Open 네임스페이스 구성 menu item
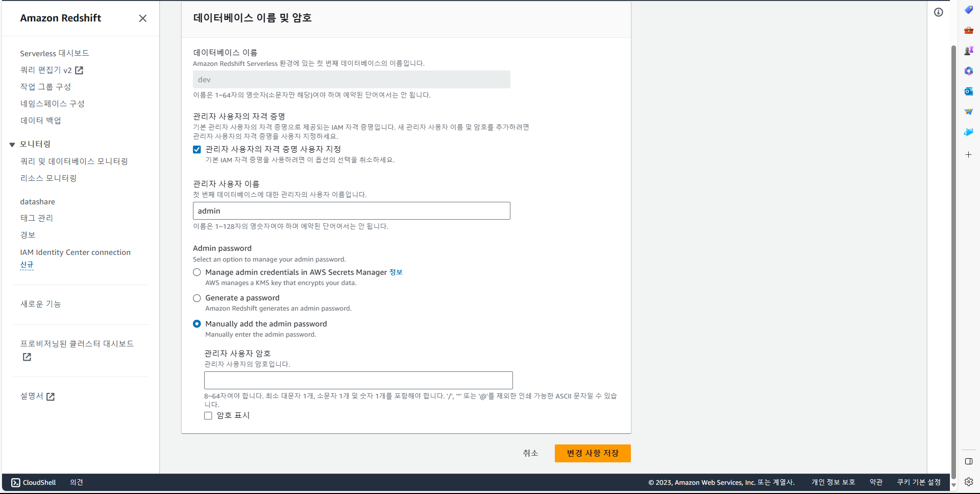Screen dimensions: 980x494 click(52, 104)
